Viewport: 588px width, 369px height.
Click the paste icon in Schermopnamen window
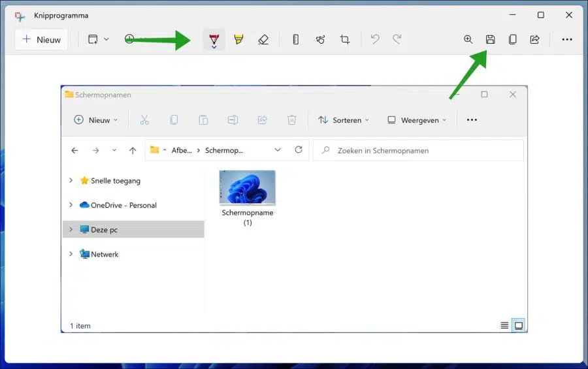203,120
